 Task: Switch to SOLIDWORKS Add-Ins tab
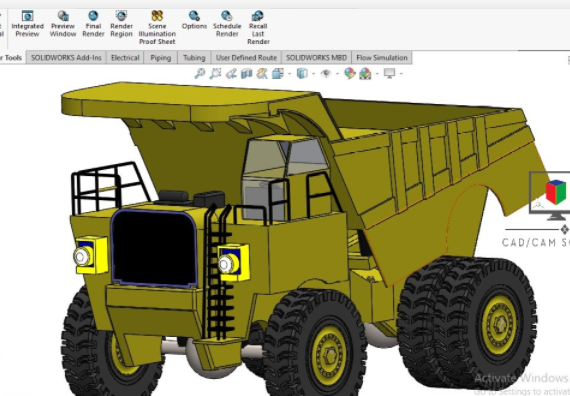pyautogui.click(x=66, y=57)
